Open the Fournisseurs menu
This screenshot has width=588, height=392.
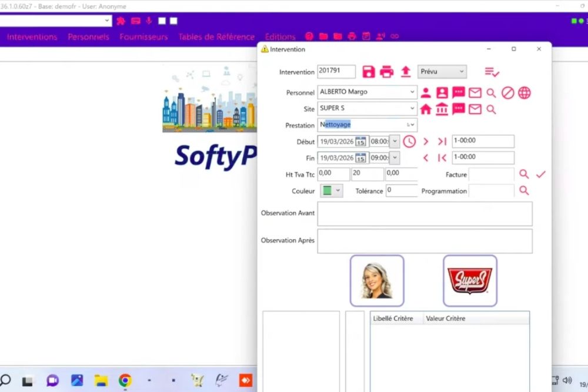pyautogui.click(x=142, y=36)
